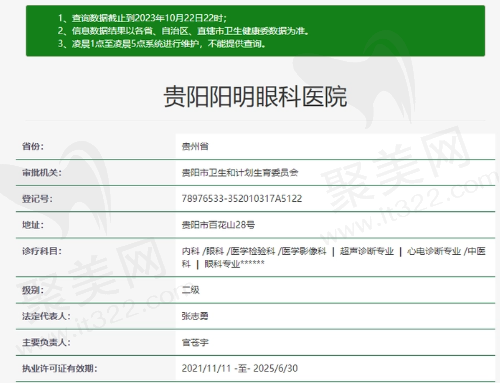Click the 诊疗科目 label

pos(42,251)
